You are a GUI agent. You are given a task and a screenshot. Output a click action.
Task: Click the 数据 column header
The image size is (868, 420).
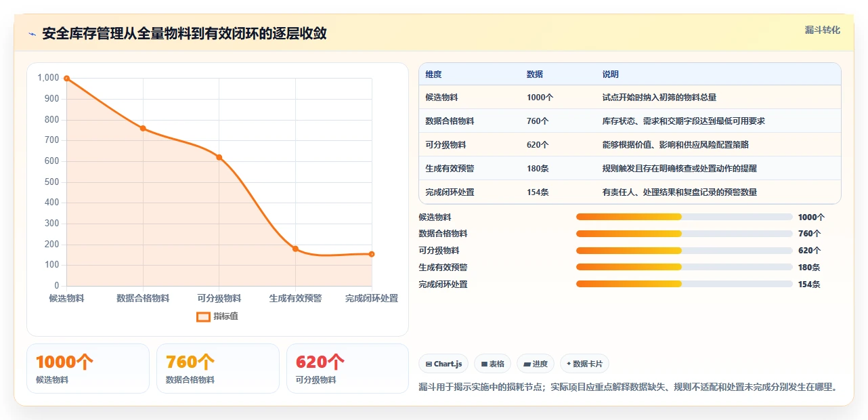(x=535, y=75)
